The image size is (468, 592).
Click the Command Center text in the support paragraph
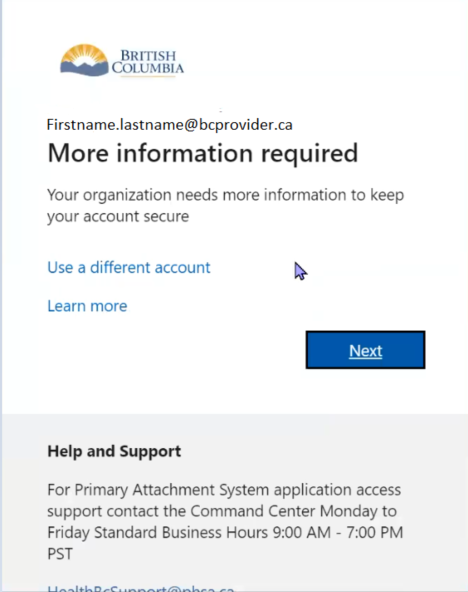(252, 511)
